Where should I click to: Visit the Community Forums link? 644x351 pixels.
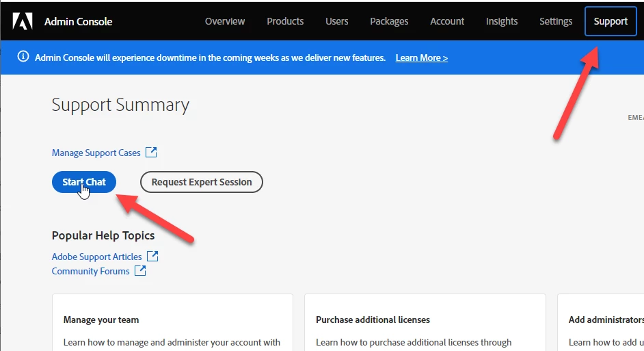[x=90, y=271]
